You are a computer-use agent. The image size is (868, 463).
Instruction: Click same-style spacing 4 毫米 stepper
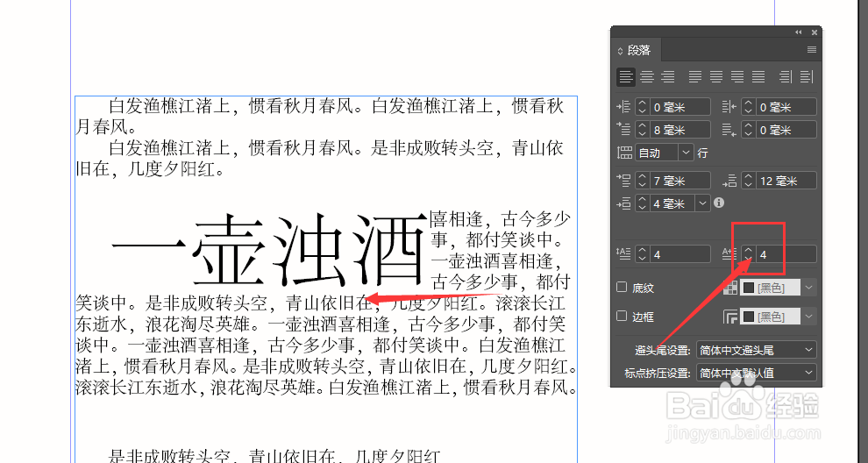pos(642,203)
